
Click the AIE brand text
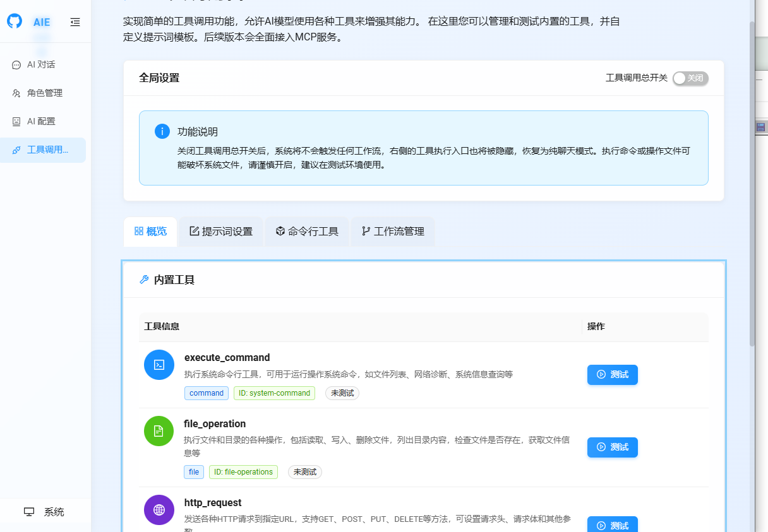point(42,22)
